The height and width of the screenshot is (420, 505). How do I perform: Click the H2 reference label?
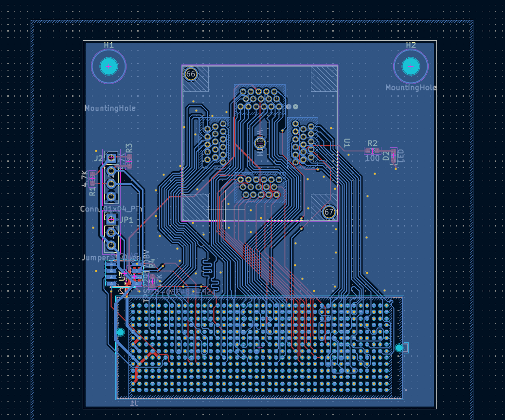411,45
